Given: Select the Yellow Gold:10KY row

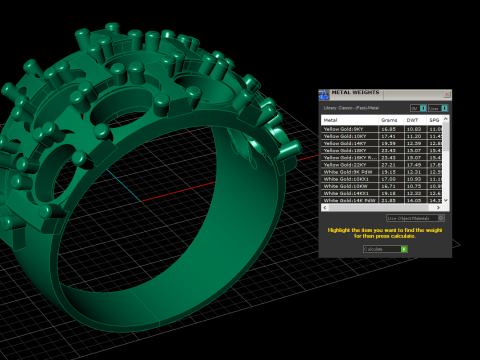Looking at the screenshot, I should click(x=382, y=136).
